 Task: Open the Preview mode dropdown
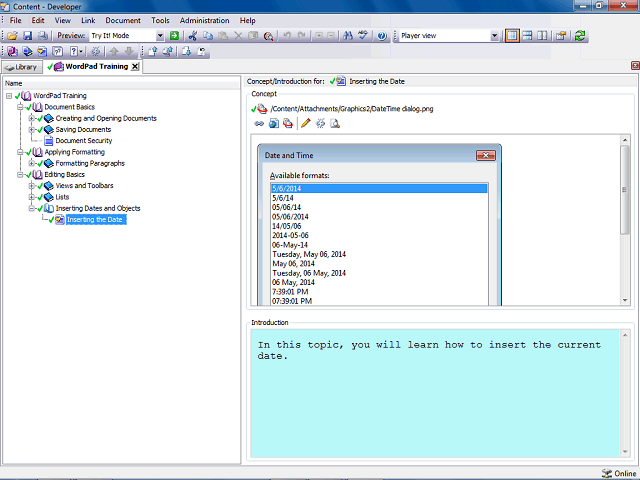[x=160, y=36]
